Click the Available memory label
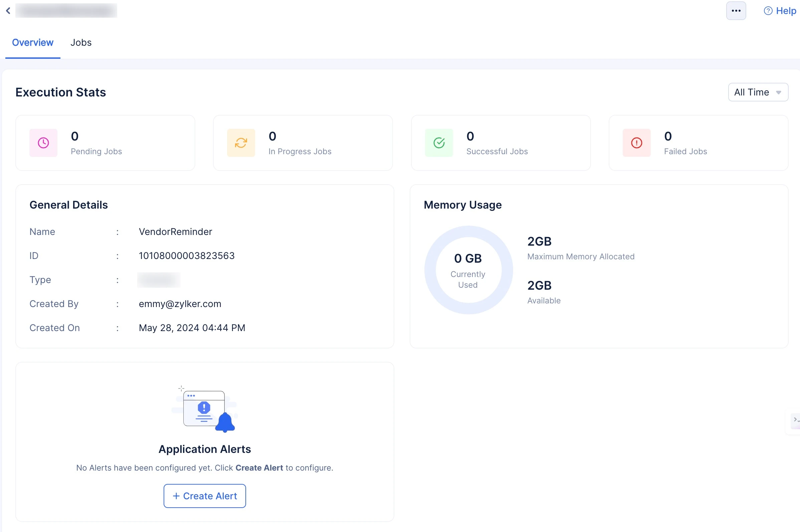The height and width of the screenshot is (532, 800). pos(544,301)
